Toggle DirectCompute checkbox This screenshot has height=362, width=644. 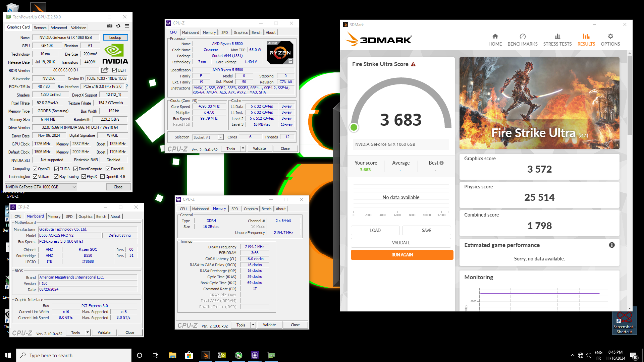pos(75,169)
